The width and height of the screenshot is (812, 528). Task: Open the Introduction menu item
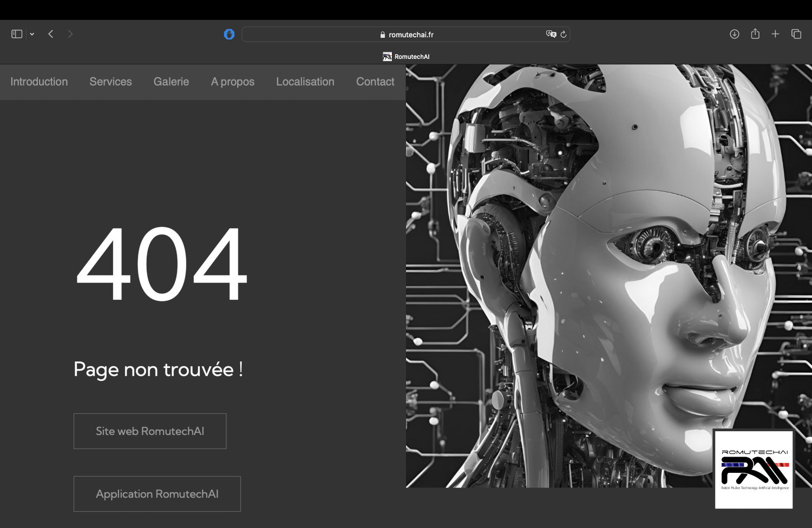coord(39,82)
